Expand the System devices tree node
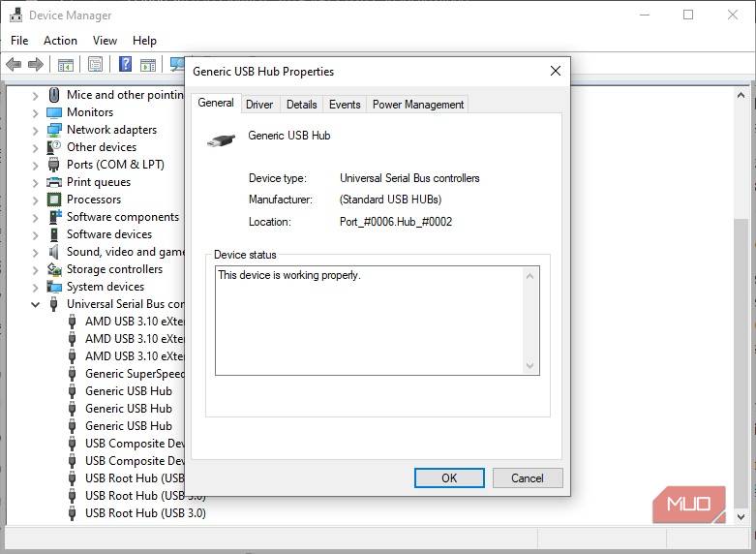This screenshot has height=554, width=756. (x=35, y=287)
